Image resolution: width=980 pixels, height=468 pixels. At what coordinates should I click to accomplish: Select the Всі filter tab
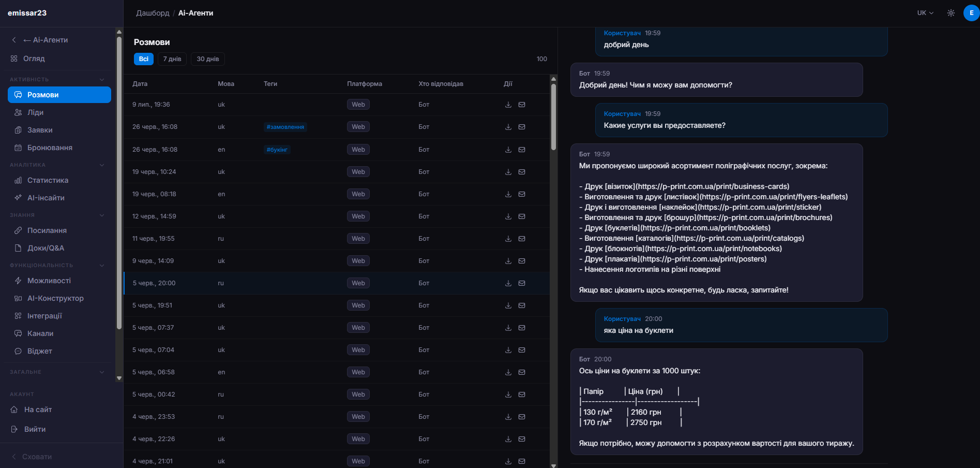click(144, 59)
